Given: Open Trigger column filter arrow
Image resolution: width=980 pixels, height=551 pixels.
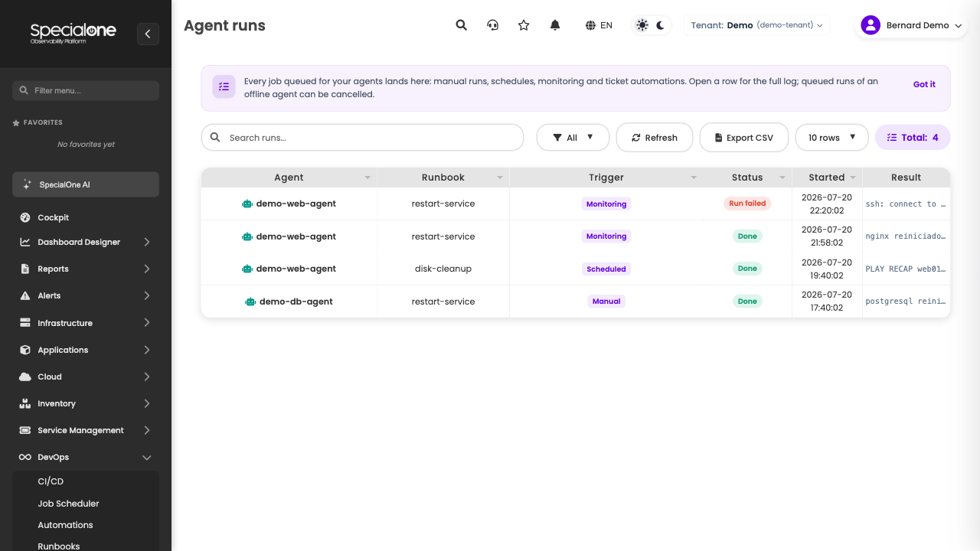Looking at the screenshot, I should (x=694, y=178).
